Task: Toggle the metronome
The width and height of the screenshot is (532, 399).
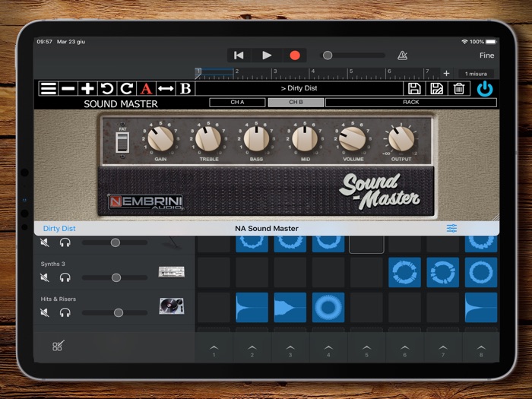Action: click(x=402, y=55)
